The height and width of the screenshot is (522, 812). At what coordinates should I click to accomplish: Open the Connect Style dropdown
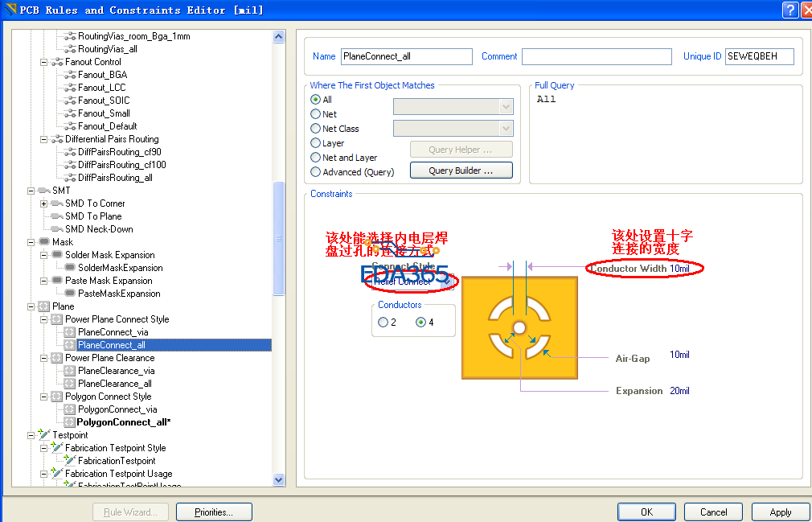click(x=448, y=282)
